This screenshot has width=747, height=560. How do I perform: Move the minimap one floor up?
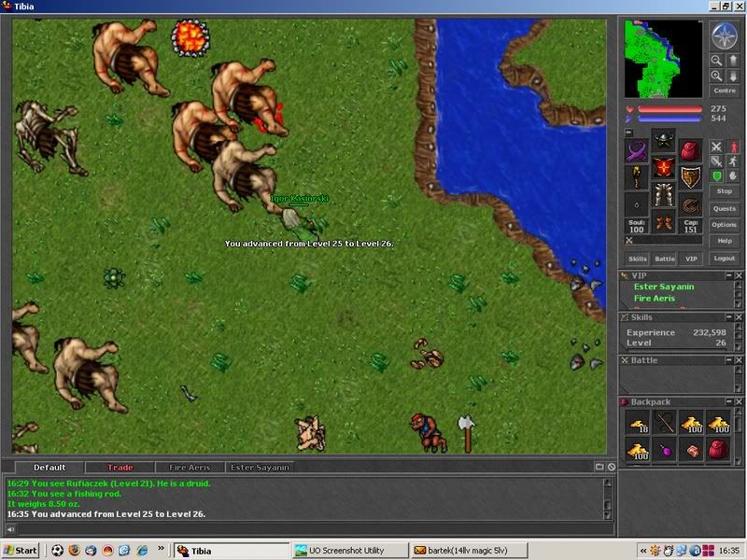click(x=733, y=61)
